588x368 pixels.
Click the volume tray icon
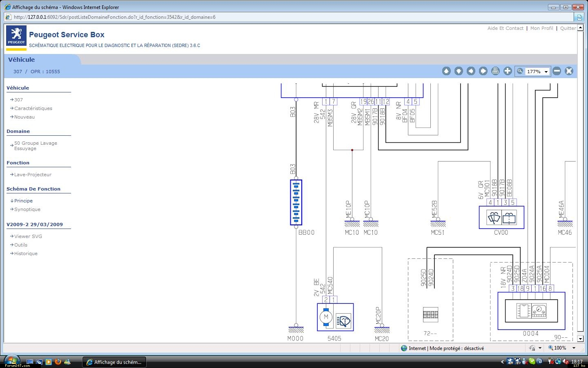pyautogui.click(x=566, y=362)
